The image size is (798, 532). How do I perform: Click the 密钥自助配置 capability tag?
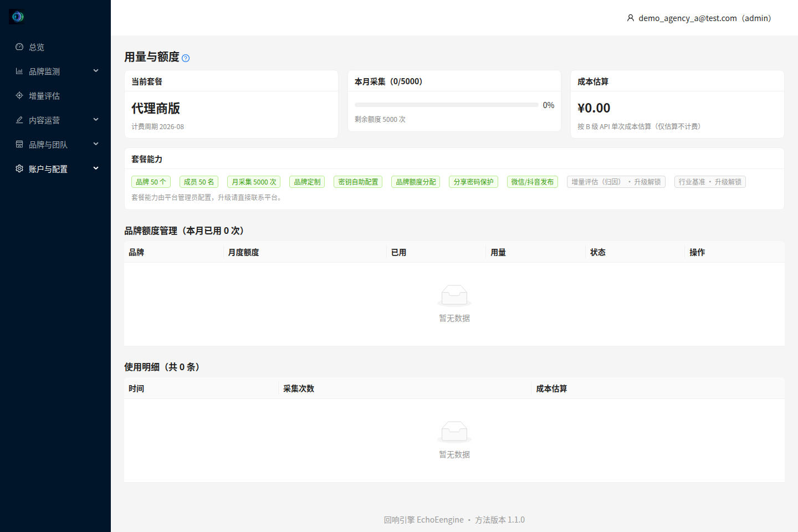[x=358, y=182]
